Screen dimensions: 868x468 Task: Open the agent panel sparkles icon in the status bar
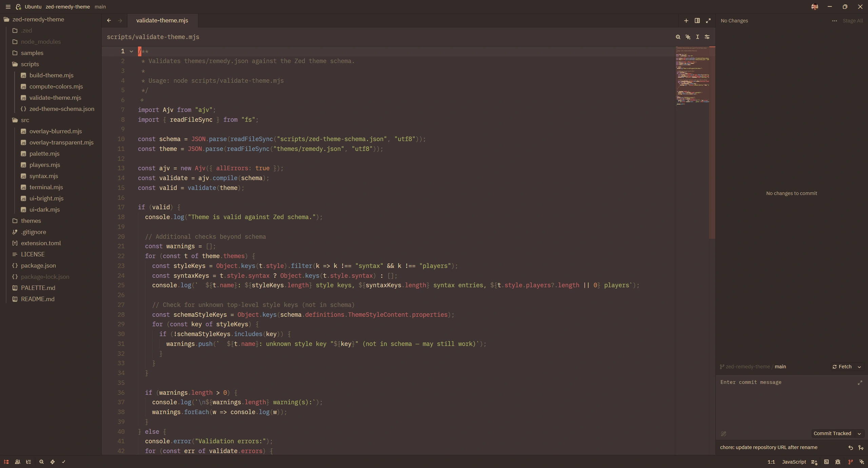(862, 462)
